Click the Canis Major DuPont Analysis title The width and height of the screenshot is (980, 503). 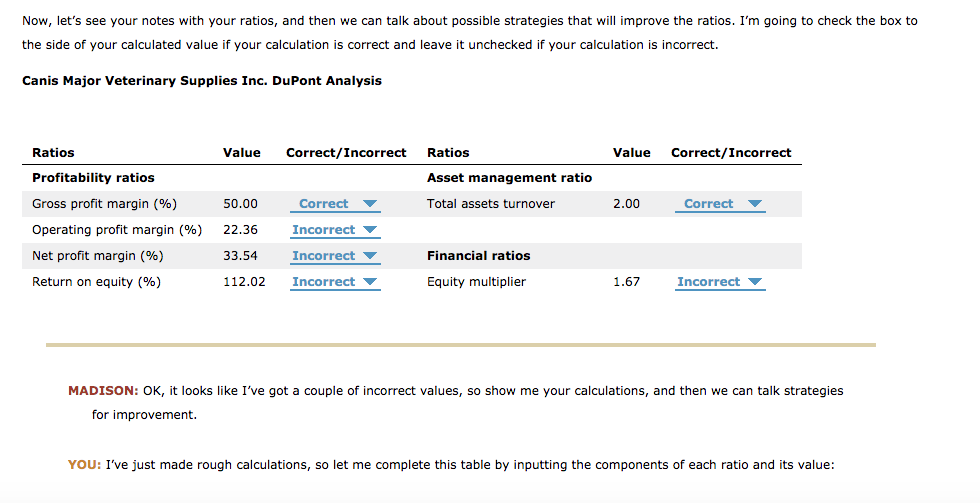coord(202,81)
